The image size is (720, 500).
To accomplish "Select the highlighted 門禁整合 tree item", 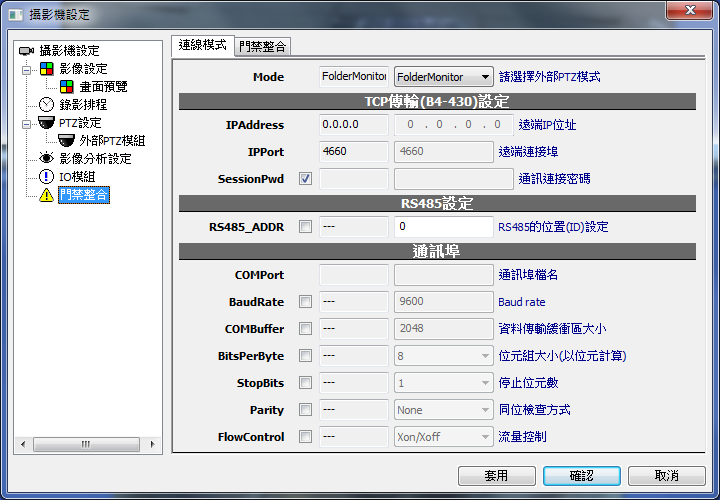I will pos(84,195).
